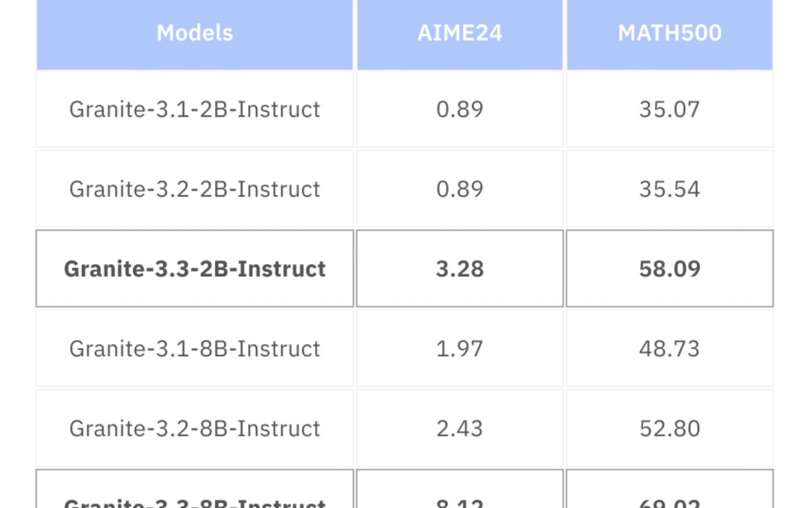Click the AIME24 score of Granite-3.1-2B-Instruct

(460, 109)
